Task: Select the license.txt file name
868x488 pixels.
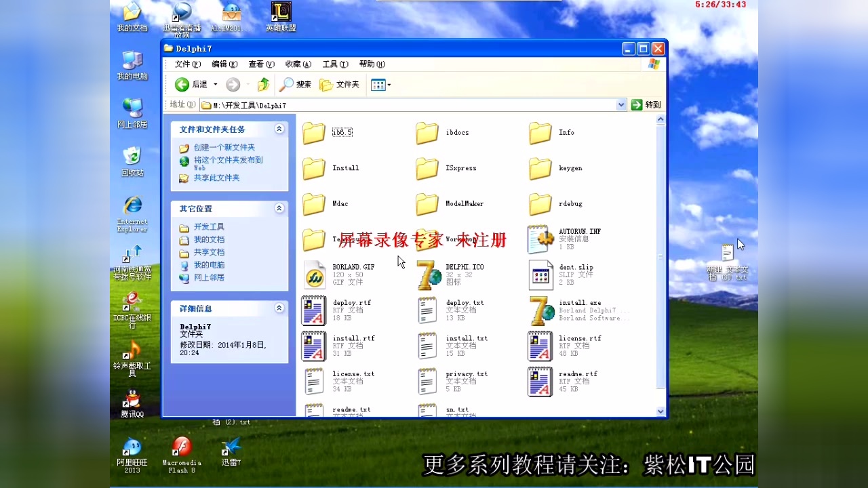Action: coord(353,374)
